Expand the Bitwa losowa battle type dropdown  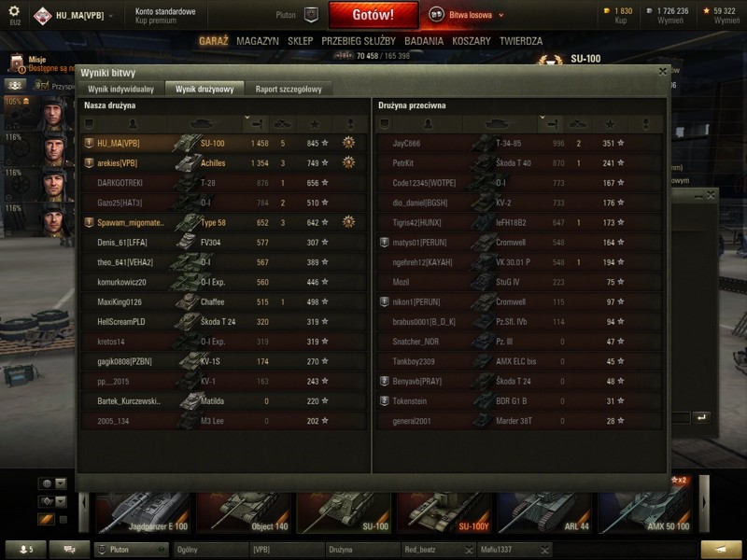[x=501, y=15]
